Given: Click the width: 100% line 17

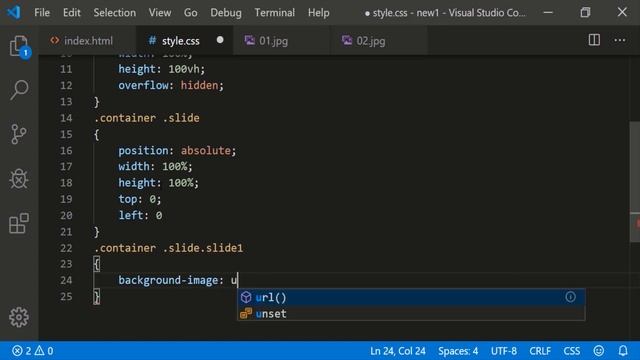Looking at the screenshot, I should (155, 166).
